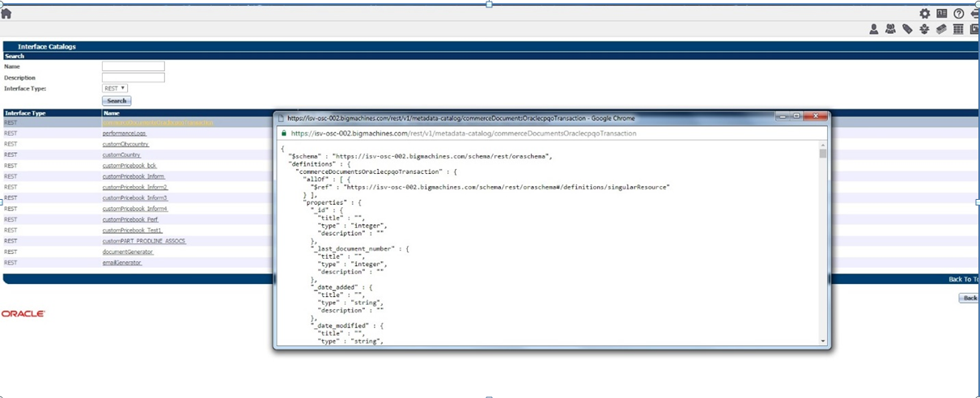Click the Back button

(x=969, y=298)
